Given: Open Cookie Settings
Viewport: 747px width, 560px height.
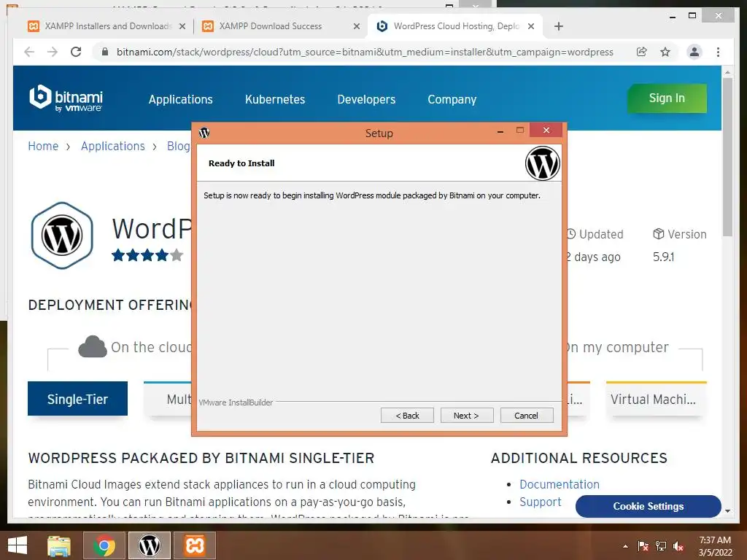Looking at the screenshot, I should pos(648,506).
